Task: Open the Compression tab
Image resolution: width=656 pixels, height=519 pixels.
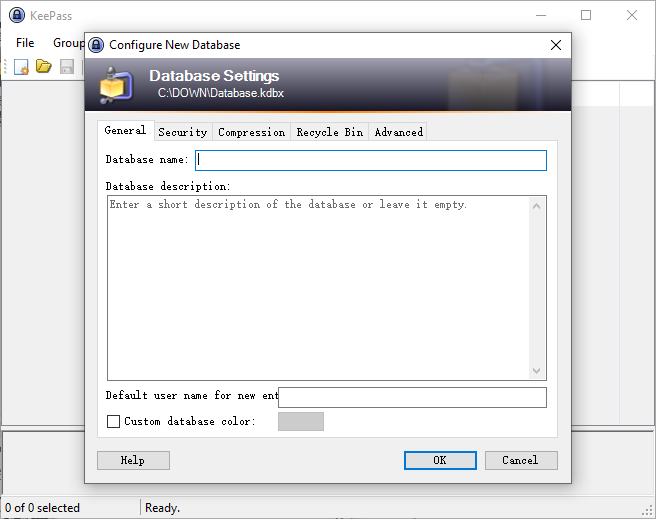Action: pyautogui.click(x=251, y=132)
